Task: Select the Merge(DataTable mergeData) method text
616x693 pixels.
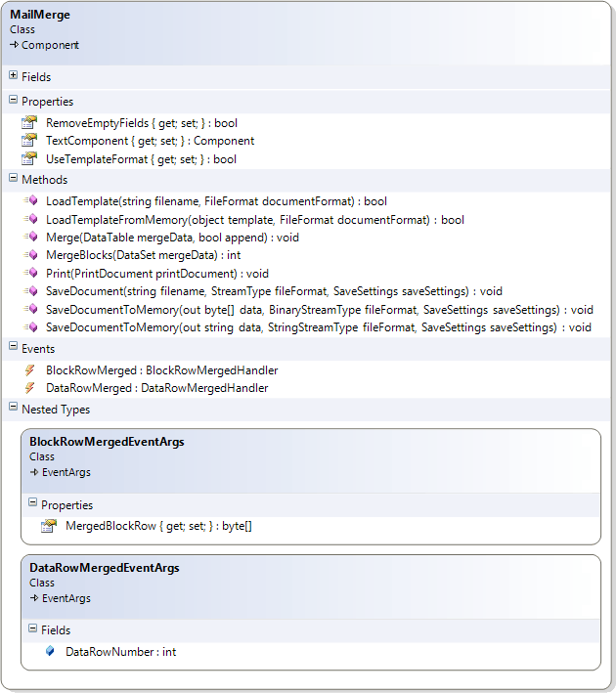Action: point(172,238)
